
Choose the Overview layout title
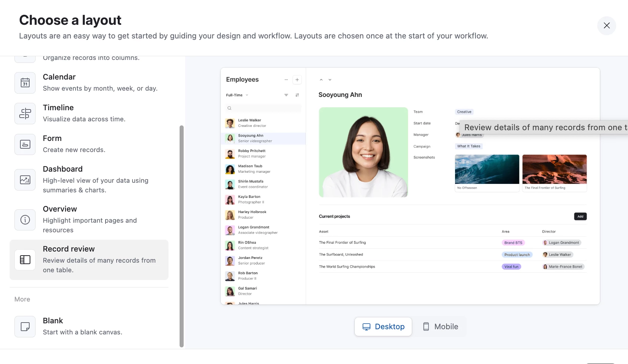[60, 209]
